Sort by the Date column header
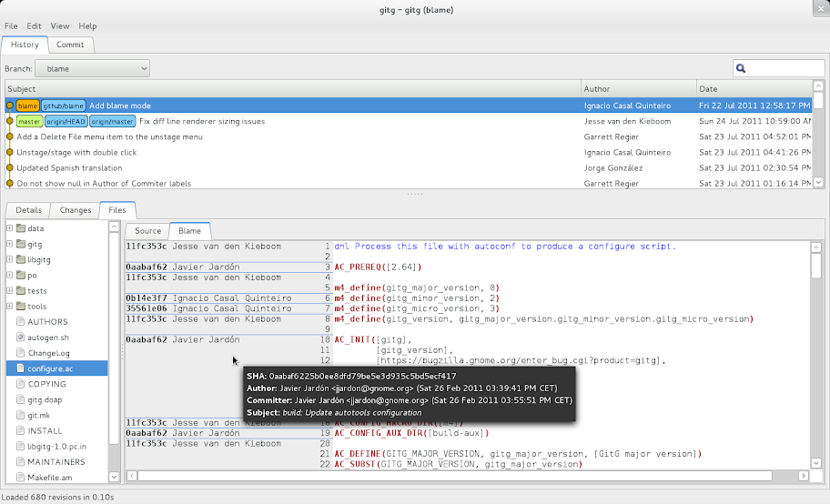The width and height of the screenshot is (830, 504). pyautogui.click(x=754, y=89)
